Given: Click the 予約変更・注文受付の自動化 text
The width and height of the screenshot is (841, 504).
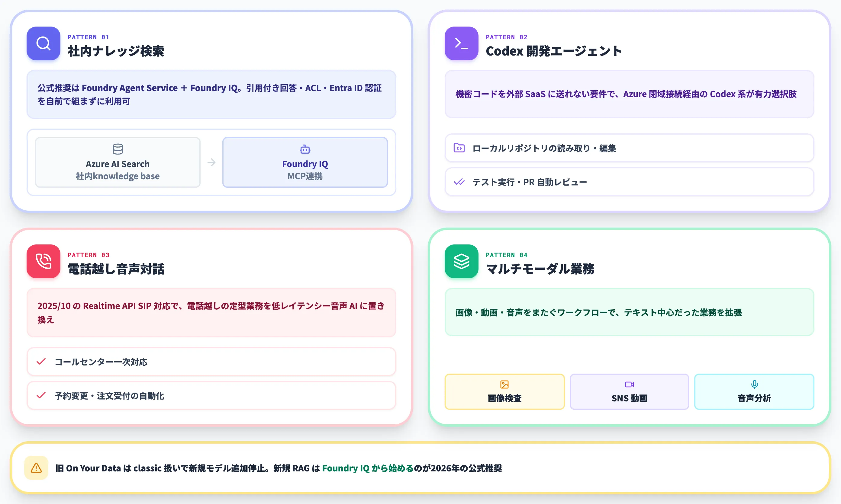Looking at the screenshot, I should (109, 396).
